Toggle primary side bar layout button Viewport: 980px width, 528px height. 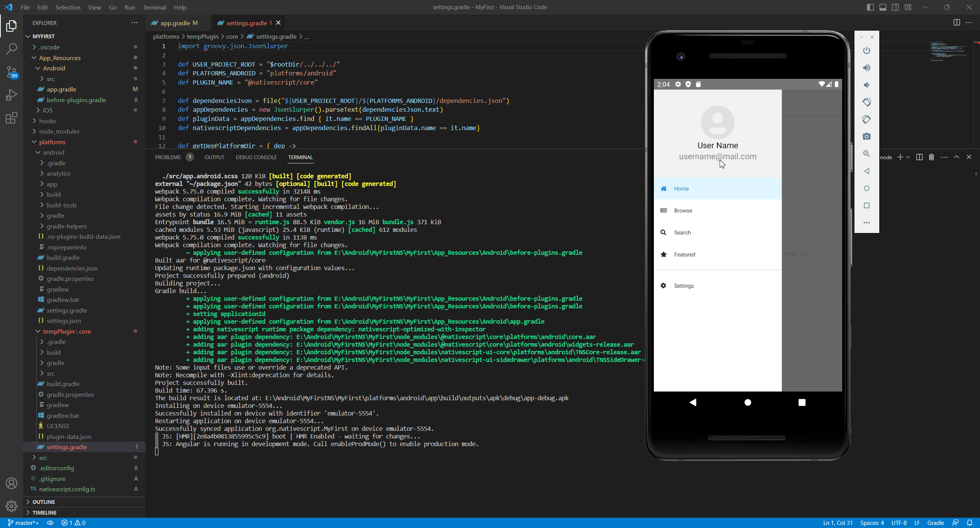coord(870,7)
